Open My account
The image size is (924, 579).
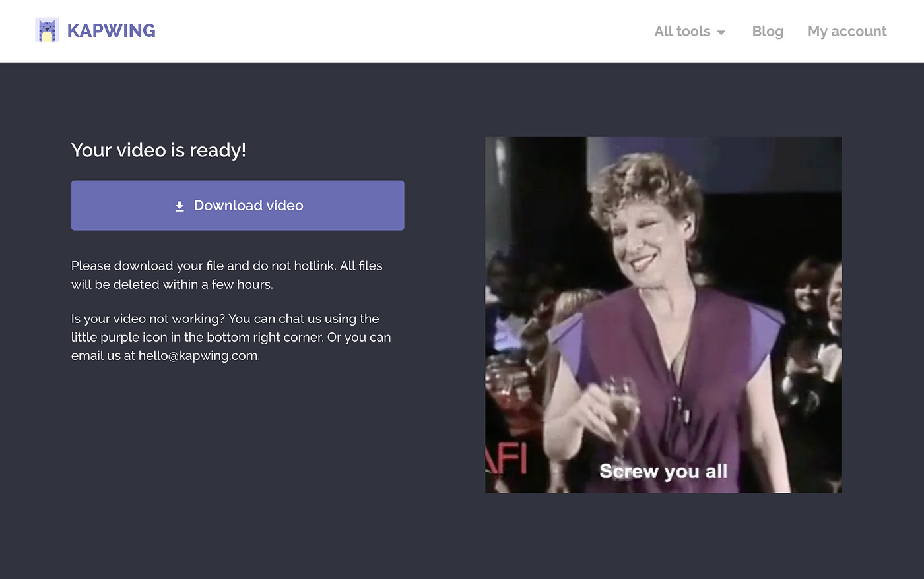[x=847, y=31]
